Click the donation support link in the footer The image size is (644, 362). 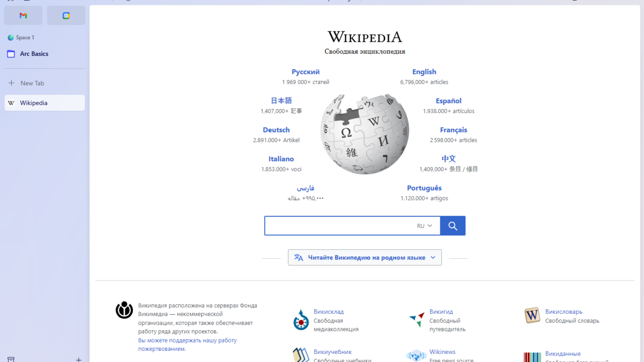pos(187,344)
